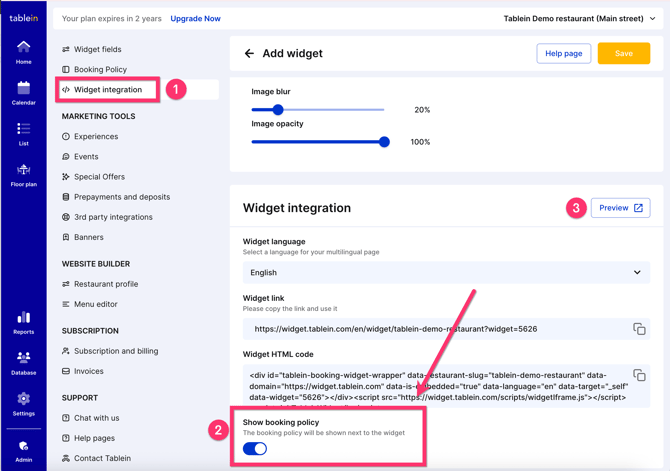Click the tablein logo
Viewport: 670px width, 471px height.
24,18
